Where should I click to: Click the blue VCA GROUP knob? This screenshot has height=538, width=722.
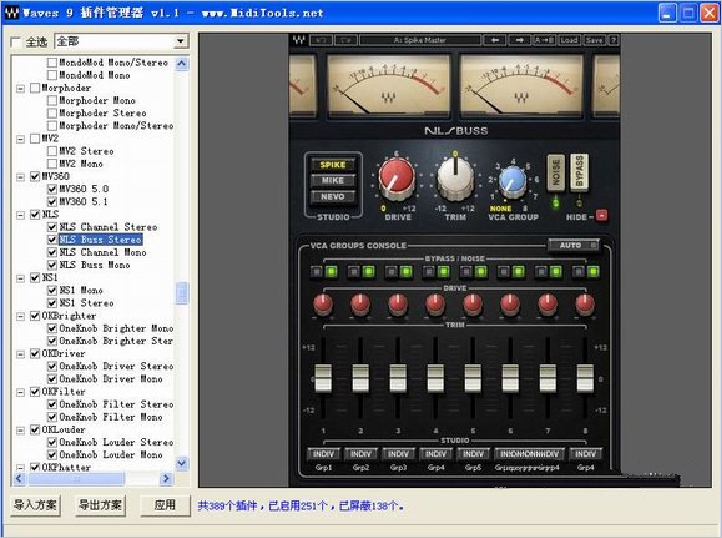(x=512, y=181)
